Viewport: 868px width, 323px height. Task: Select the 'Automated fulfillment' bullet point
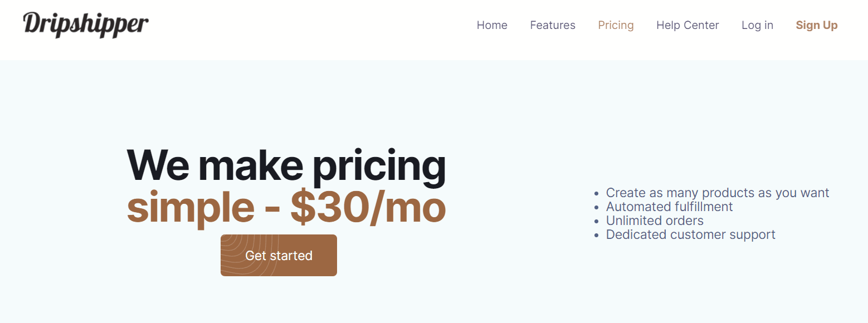pos(669,206)
